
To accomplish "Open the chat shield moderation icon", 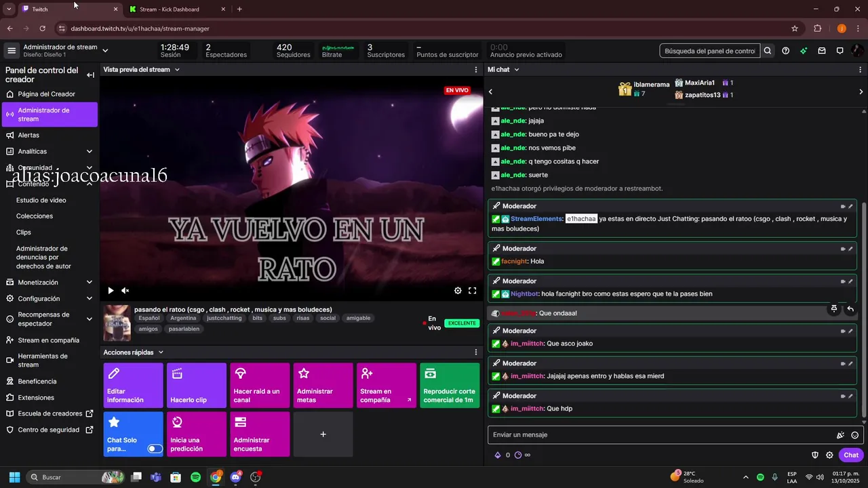I will pos(815,455).
